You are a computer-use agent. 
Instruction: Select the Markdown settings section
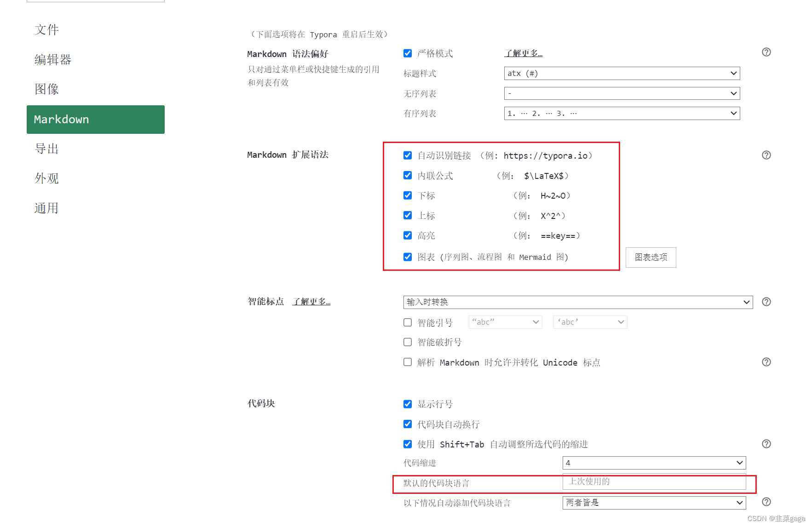point(96,120)
